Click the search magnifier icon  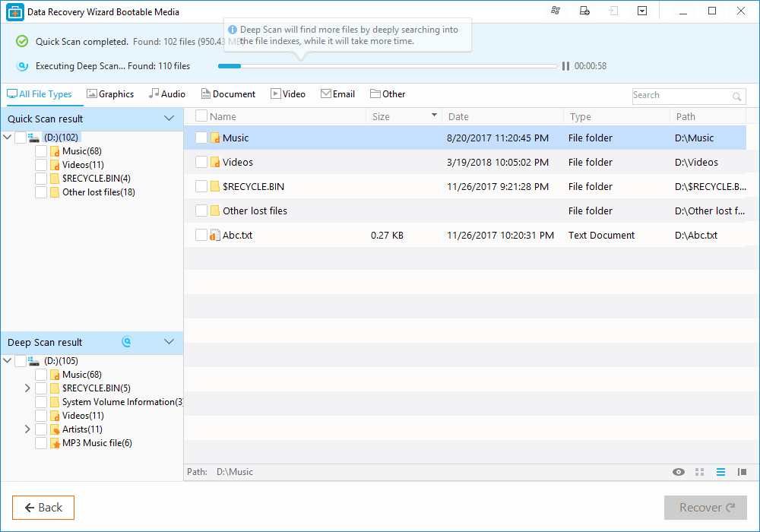(736, 97)
